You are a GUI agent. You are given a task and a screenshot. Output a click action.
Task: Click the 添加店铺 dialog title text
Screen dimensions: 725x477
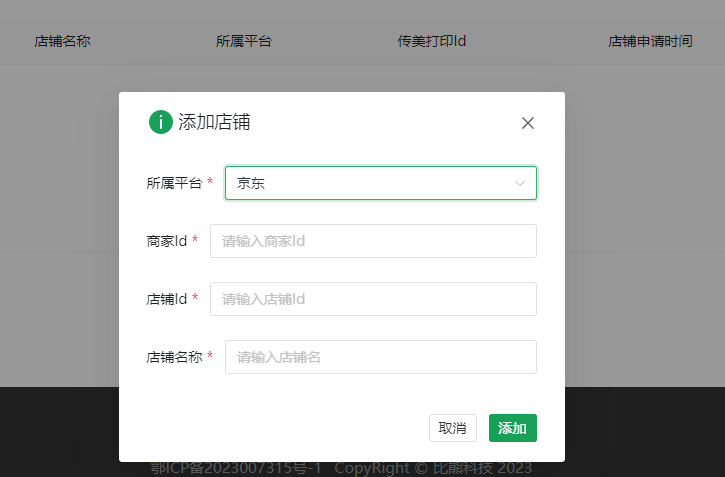214,122
